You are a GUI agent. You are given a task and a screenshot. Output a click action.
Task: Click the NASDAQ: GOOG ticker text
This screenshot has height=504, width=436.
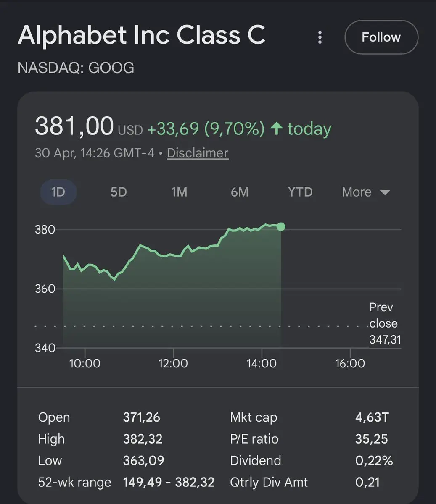76,68
